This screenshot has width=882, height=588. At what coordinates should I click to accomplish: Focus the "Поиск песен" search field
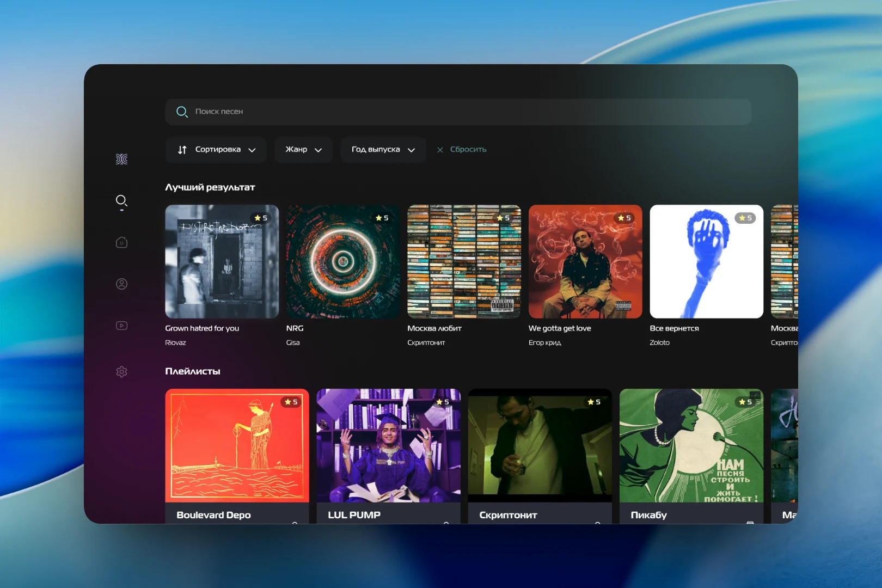tap(458, 112)
